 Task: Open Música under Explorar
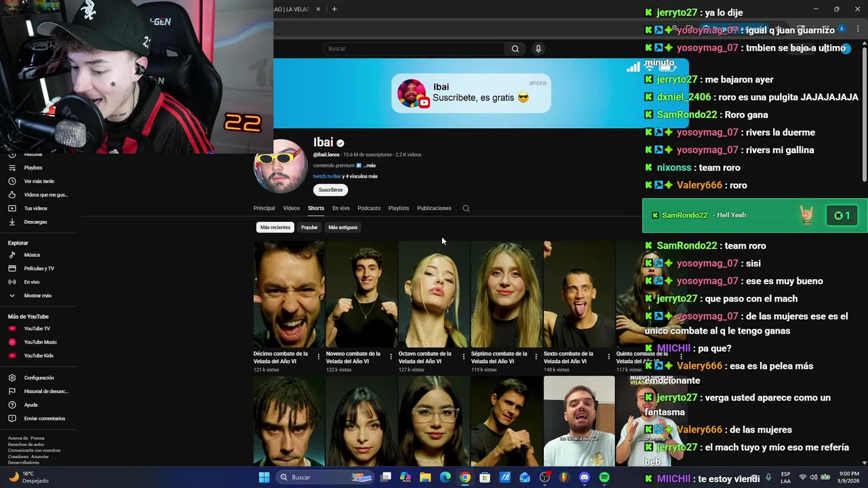(x=32, y=255)
